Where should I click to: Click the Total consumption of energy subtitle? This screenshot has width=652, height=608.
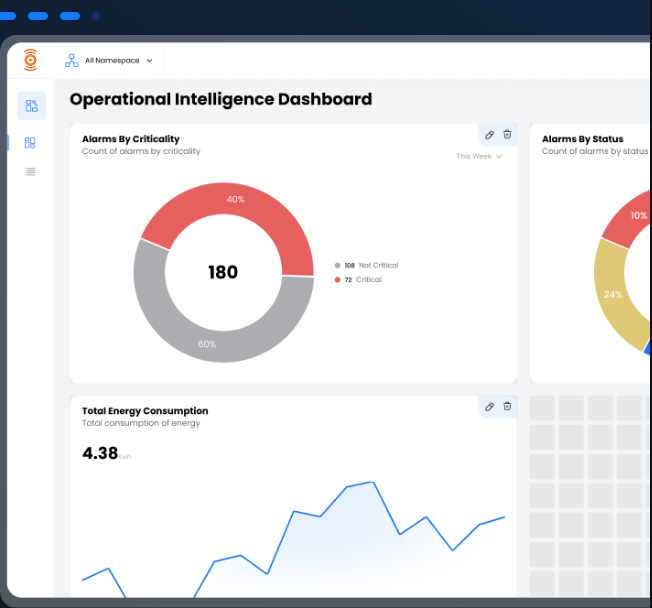[x=141, y=423]
